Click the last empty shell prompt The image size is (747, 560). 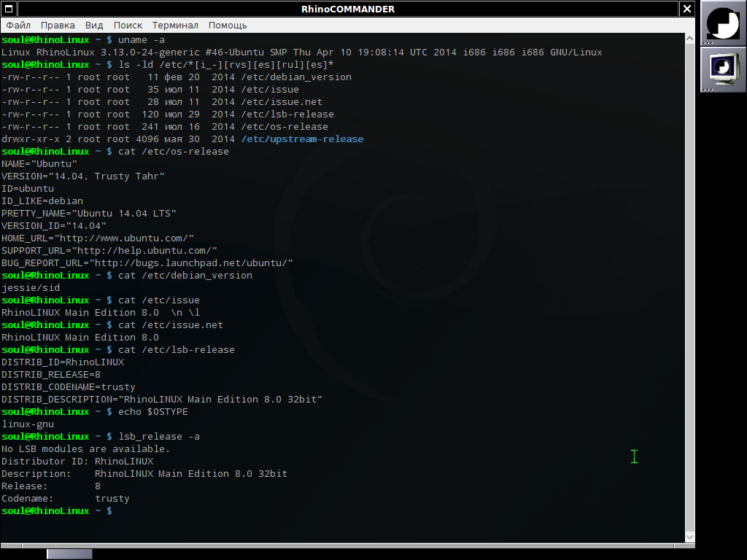[x=57, y=510]
